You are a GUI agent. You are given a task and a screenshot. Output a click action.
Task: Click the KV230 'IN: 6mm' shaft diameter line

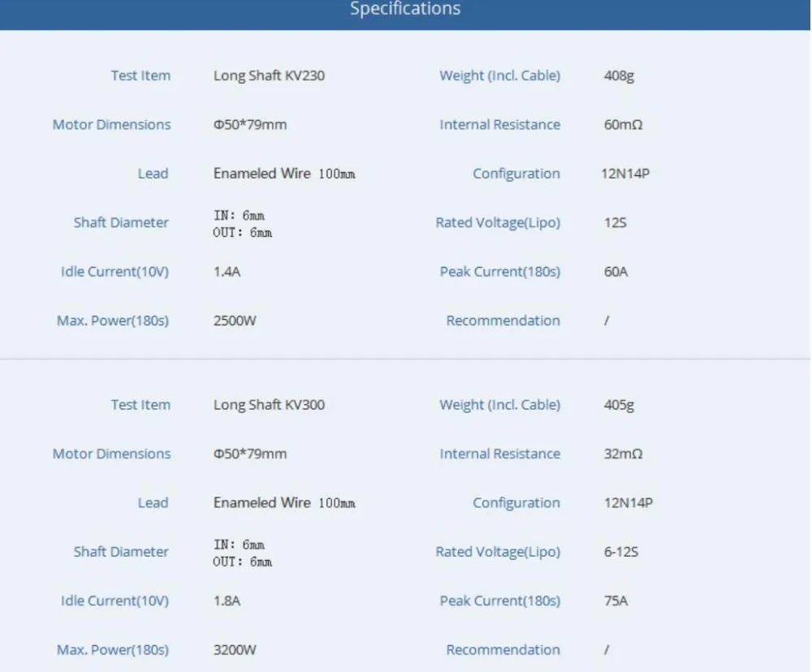[x=239, y=215]
